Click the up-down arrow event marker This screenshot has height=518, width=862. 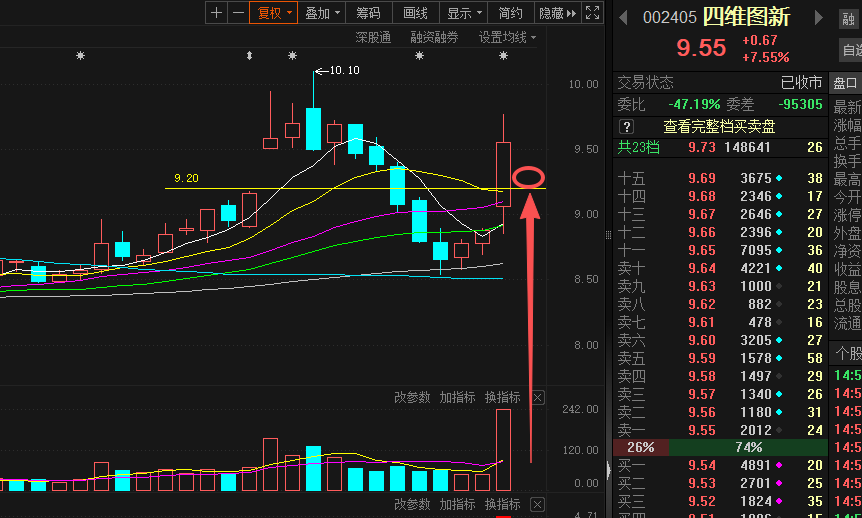click(x=250, y=56)
